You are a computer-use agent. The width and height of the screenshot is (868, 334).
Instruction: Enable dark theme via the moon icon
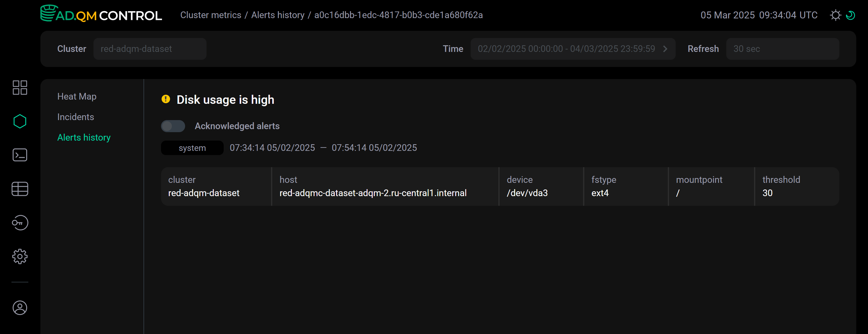pos(851,15)
